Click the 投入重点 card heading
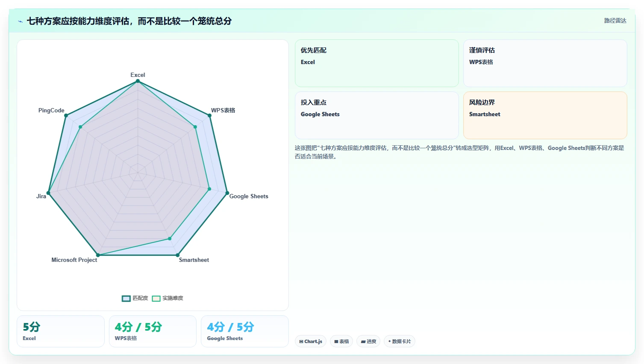Viewport: 644px width, 364px height. click(314, 103)
